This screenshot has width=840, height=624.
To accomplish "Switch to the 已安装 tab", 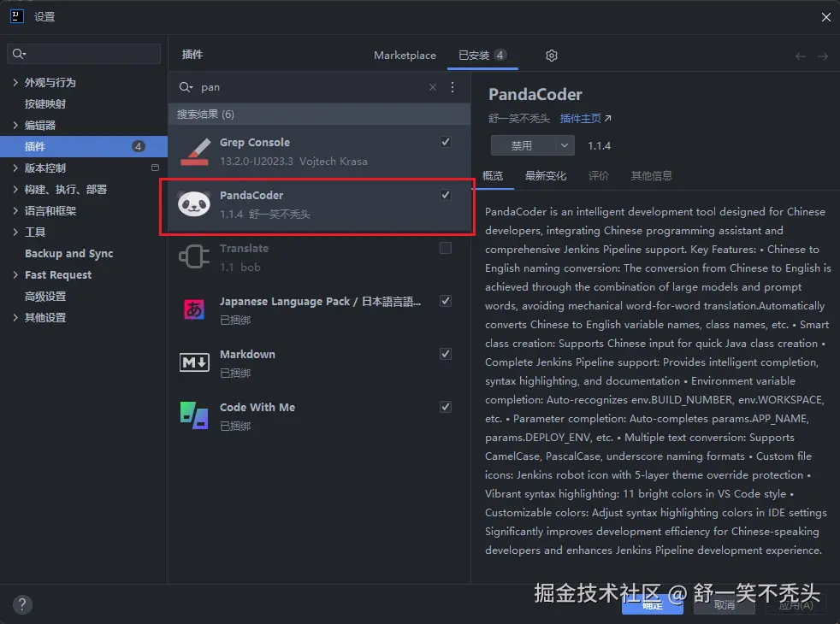I will pos(482,55).
